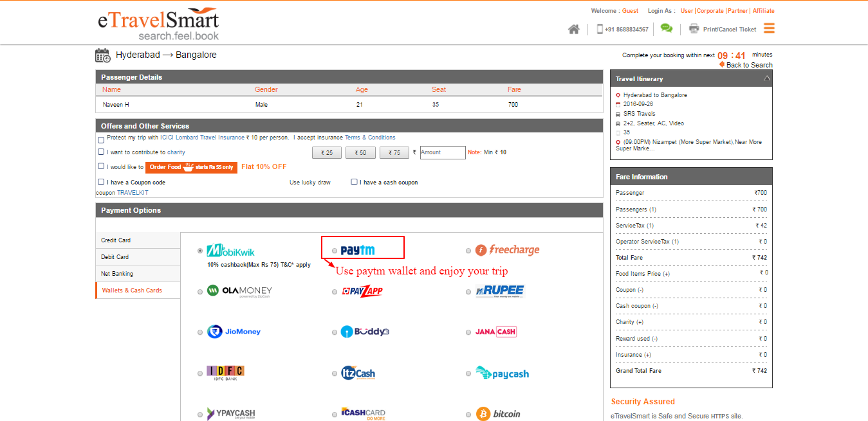868x421 pixels.
Task: Choose ₹ 50 charity amount
Action: pos(360,153)
